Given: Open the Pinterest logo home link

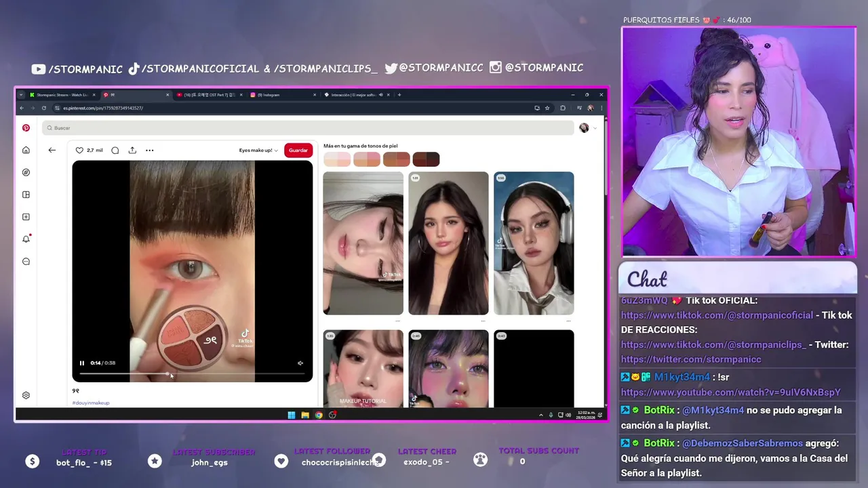Looking at the screenshot, I should 26,127.
